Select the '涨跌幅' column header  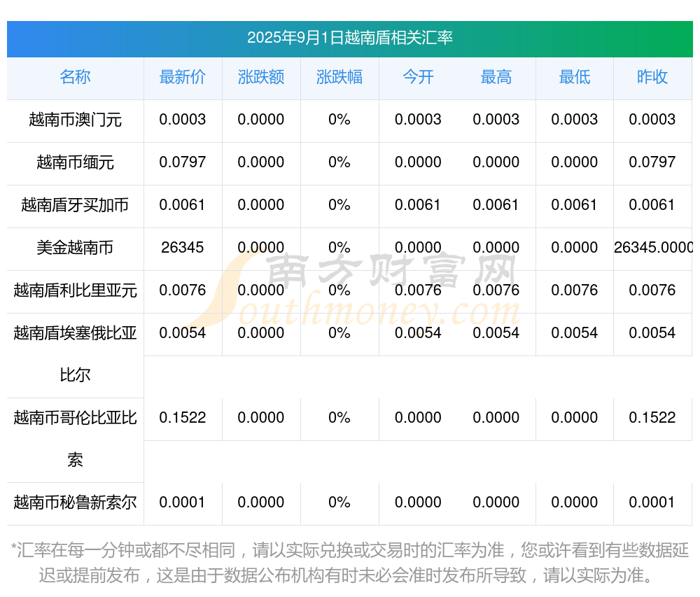(339, 77)
